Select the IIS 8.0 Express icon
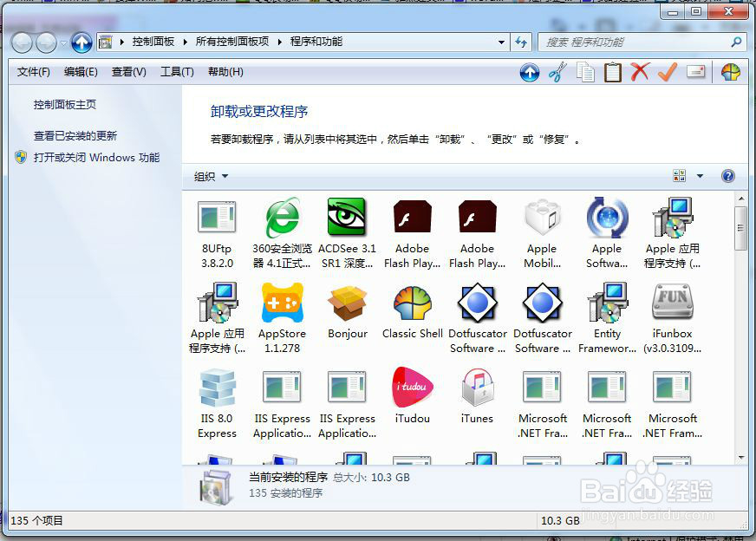Viewport: 756px width, 541px height. click(217, 388)
